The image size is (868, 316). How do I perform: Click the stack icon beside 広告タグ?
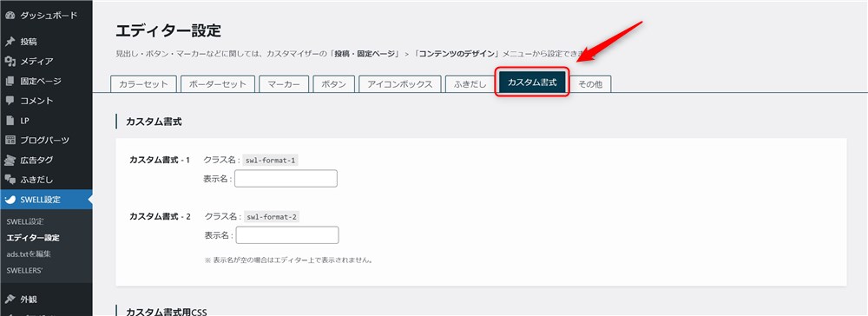10,160
